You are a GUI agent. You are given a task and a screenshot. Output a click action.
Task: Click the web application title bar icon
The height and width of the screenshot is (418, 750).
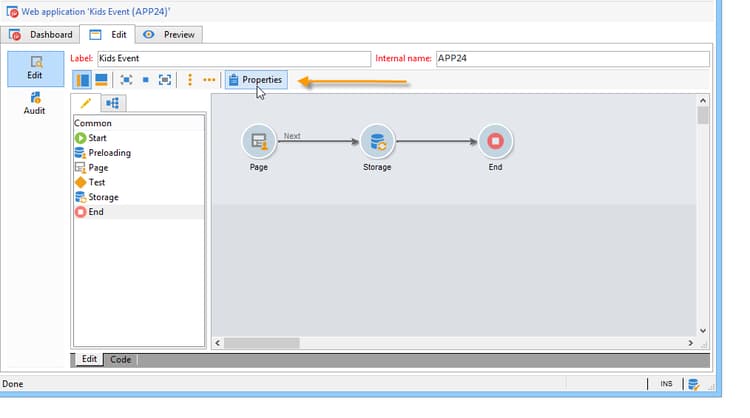pyautogui.click(x=12, y=11)
